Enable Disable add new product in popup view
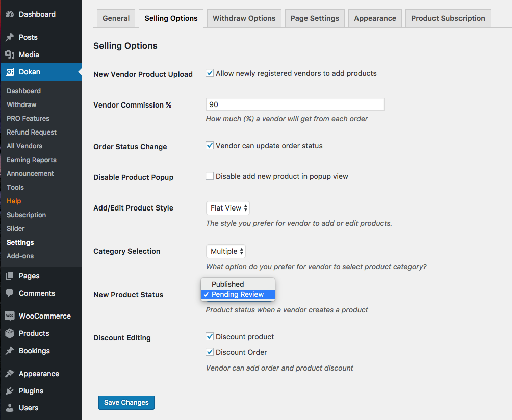The width and height of the screenshot is (512, 420). pos(210,176)
